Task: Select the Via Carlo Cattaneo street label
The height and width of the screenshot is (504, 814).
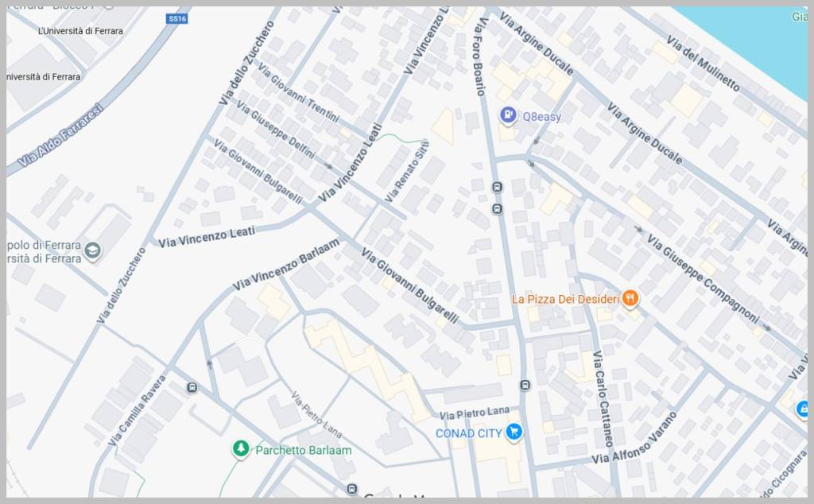Action: tap(603, 398)
